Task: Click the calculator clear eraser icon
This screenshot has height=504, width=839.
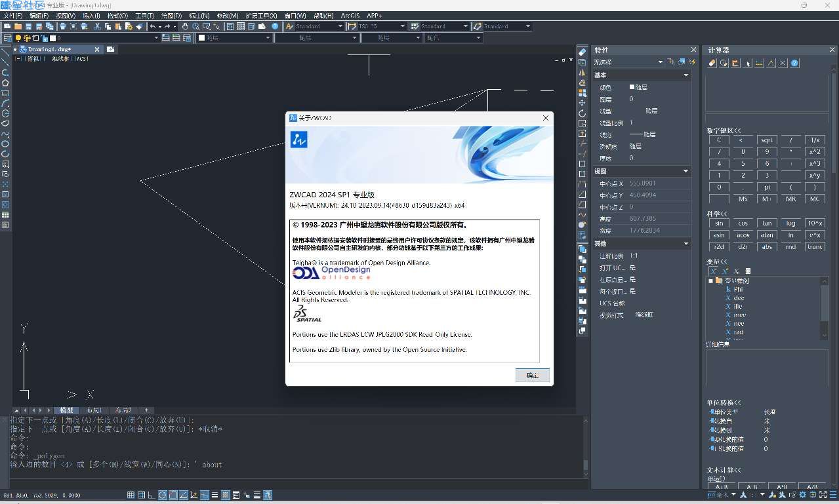Action: 712,63
